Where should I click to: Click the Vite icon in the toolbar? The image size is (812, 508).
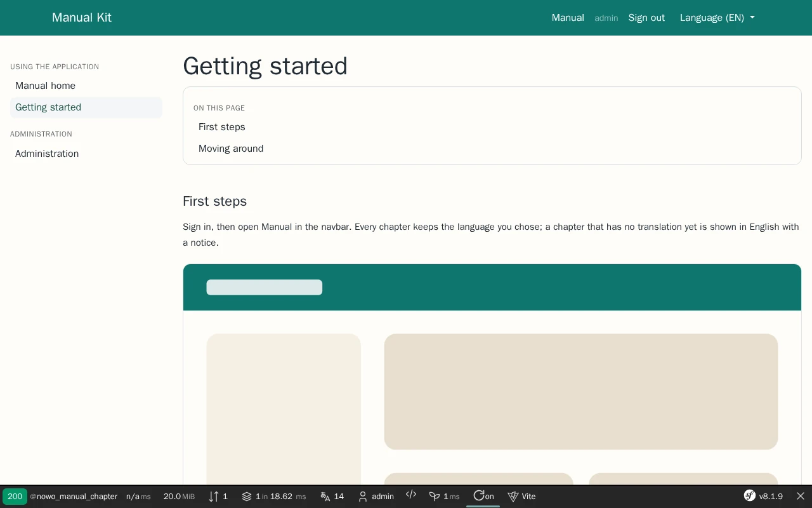(513, 497)
